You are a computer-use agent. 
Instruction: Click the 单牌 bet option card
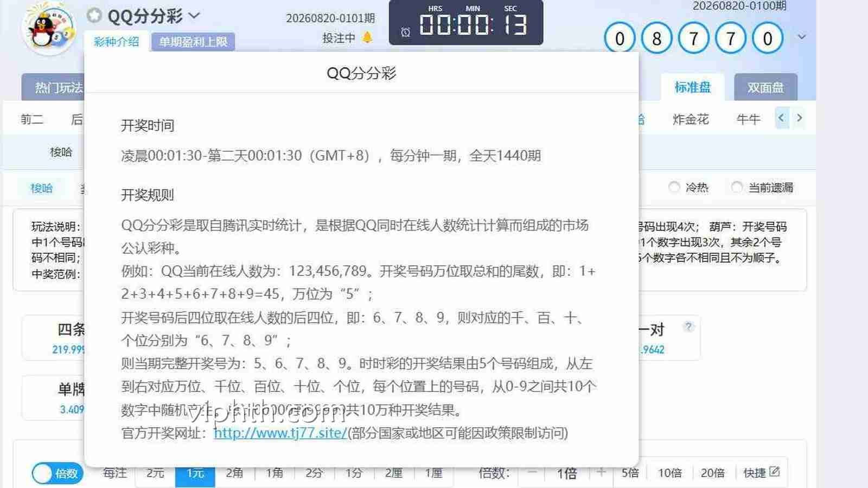54,397
